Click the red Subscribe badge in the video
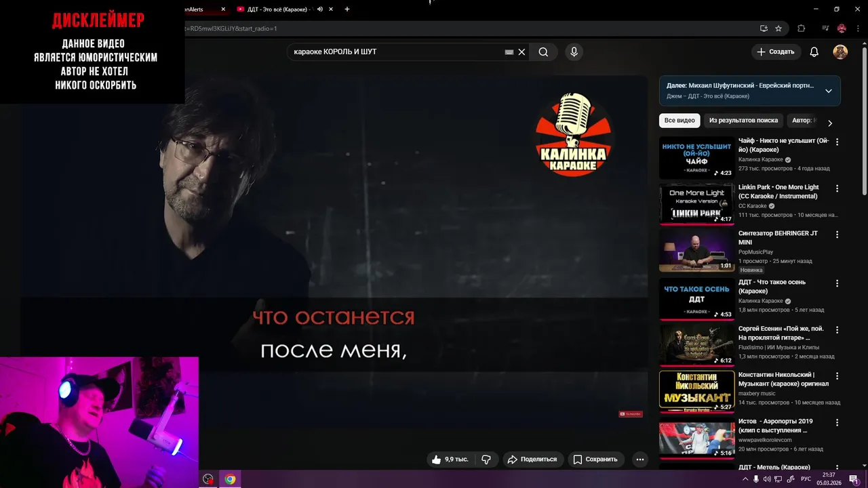 [x=631, y=413]
